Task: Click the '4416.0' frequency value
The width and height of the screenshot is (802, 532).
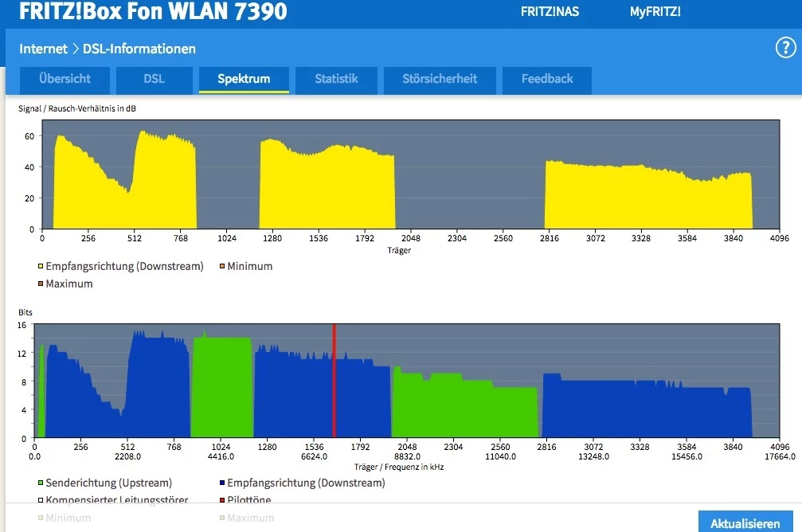Action: pyautogui.click(x=221, y=456)
